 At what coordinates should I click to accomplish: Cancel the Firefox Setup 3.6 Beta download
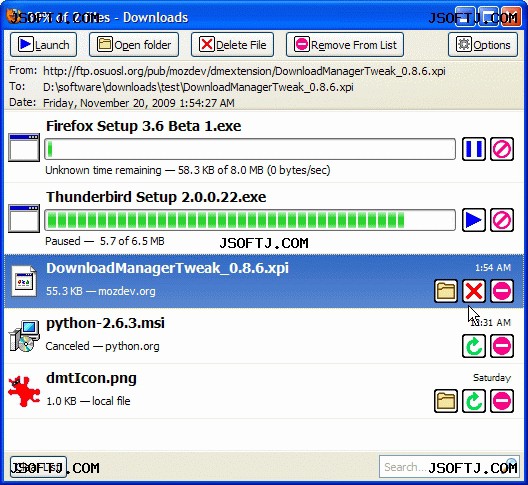pos(502,149)
